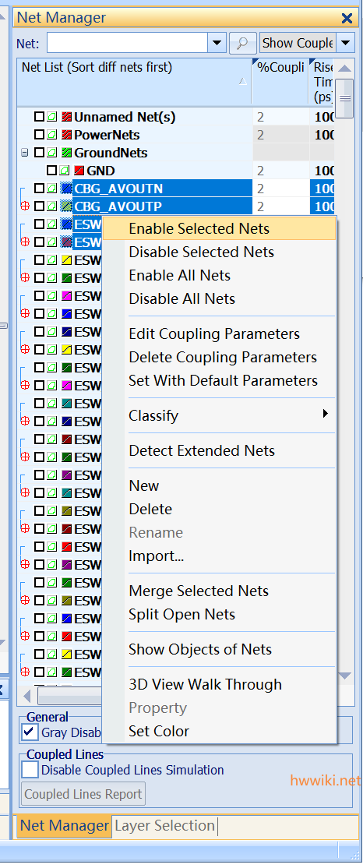Click the Coupled Lines Report button
This screenshot has height=868, width=363.
click(83, 795)
